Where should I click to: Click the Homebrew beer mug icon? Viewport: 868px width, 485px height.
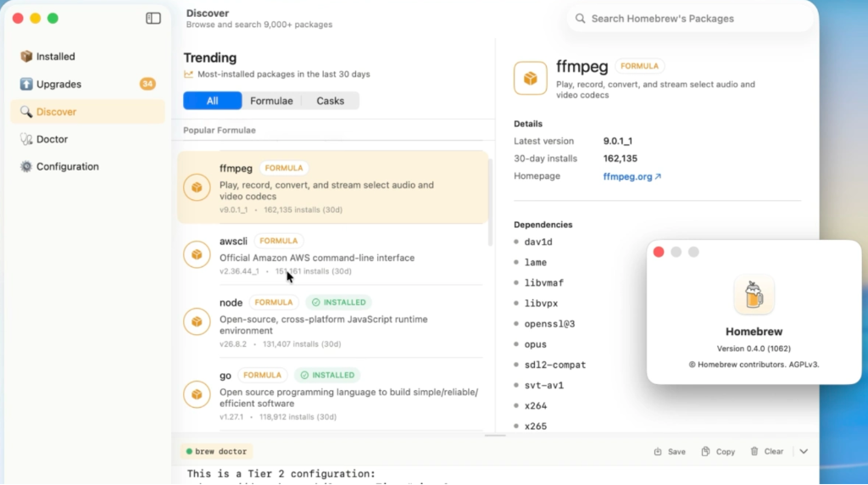pyautogui.click(x=754, y=294)
